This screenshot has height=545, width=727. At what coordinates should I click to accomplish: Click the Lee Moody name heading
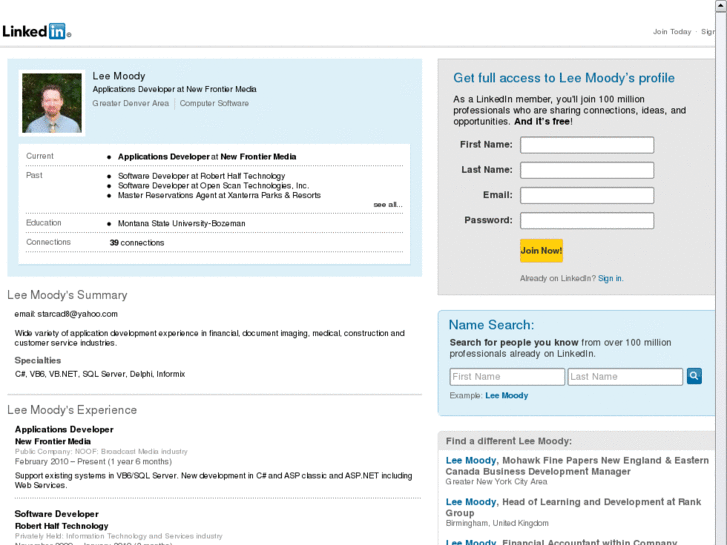119,76
